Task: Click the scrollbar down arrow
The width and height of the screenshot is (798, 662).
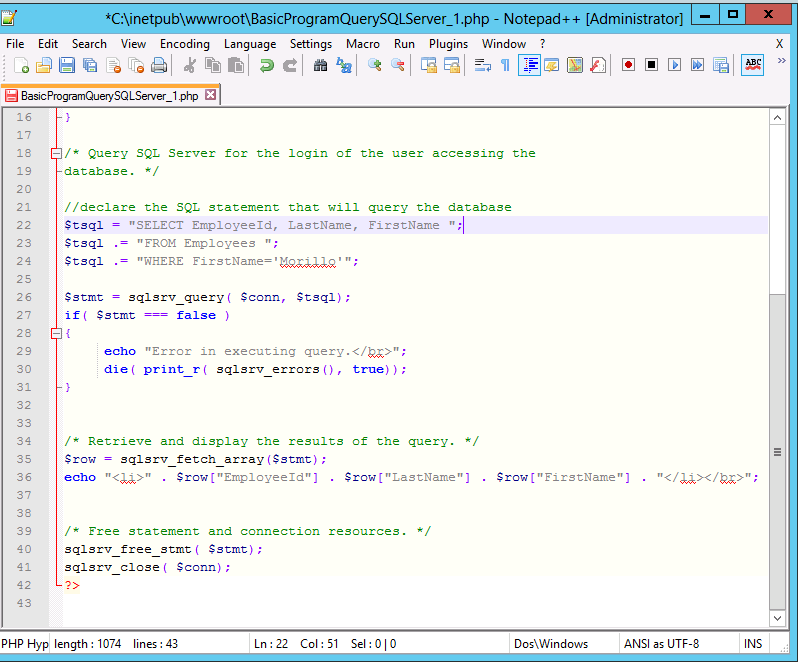Action: tap(777, 619)
